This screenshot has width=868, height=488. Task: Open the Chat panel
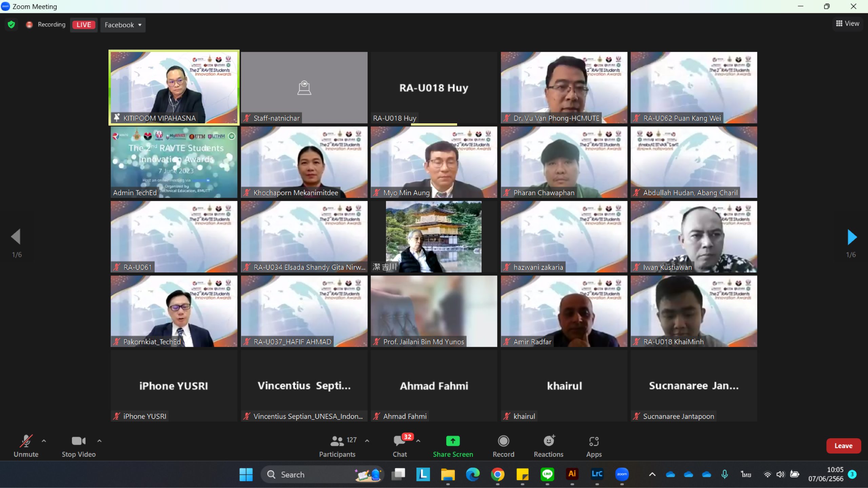click(400, 446)
